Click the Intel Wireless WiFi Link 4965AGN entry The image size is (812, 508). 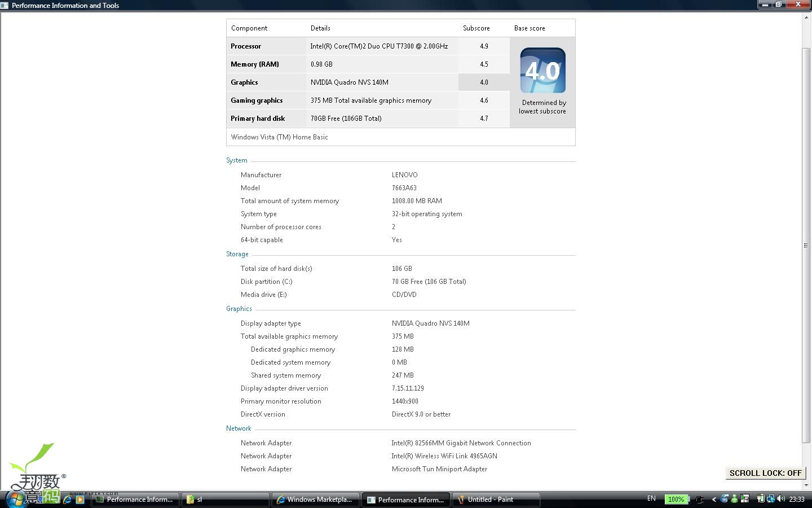444,456
